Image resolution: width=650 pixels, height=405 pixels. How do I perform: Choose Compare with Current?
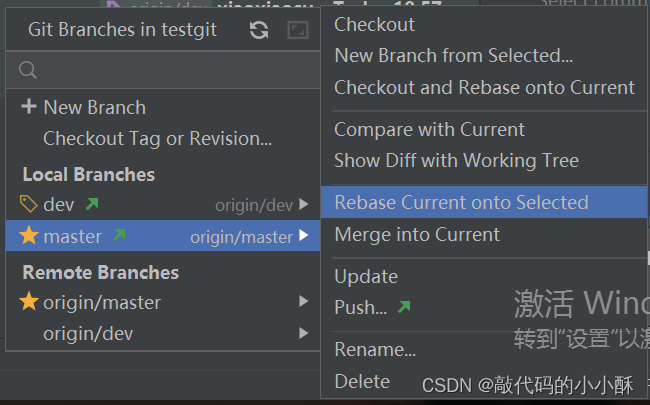tap(429, 130)
